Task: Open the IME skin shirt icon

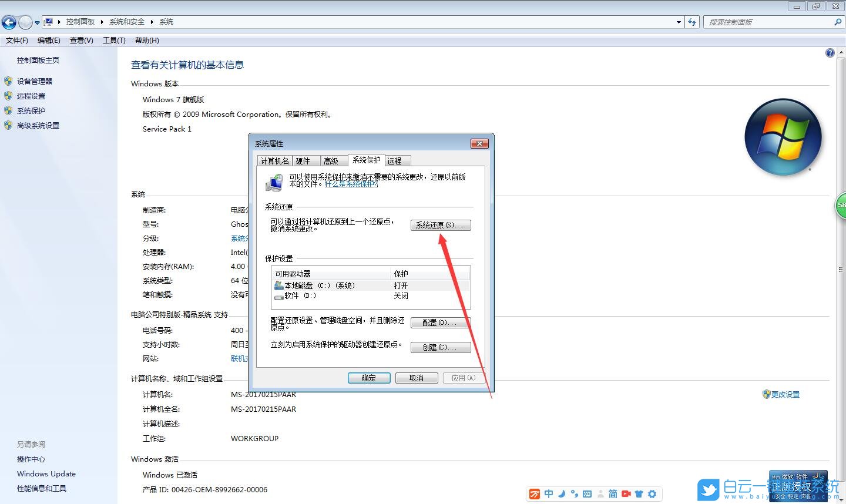Action: pyautogui.click(x=639, y=494)
